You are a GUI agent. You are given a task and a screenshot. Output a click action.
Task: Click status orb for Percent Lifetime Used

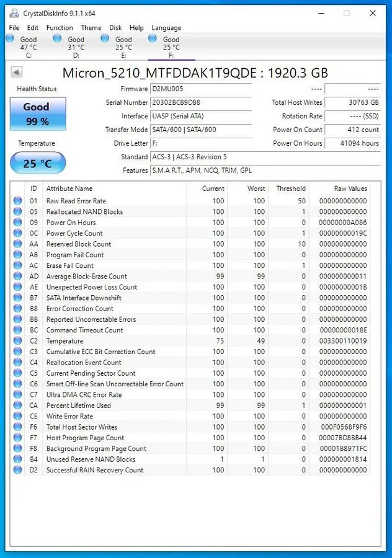point(17,405)
